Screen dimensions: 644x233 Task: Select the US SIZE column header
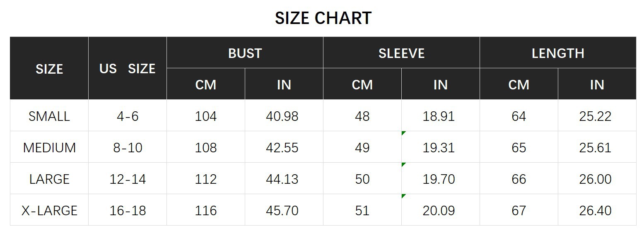pos(128,68)
